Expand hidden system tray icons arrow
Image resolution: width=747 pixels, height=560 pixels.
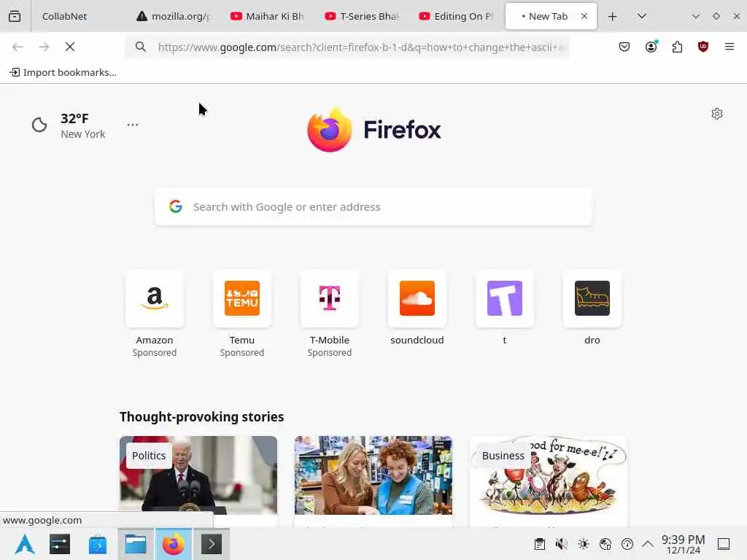click(648, 544)
